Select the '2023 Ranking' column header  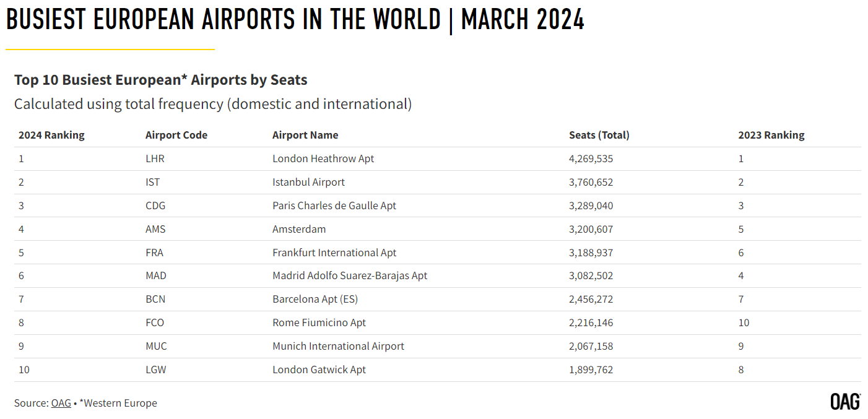(771, 135)
